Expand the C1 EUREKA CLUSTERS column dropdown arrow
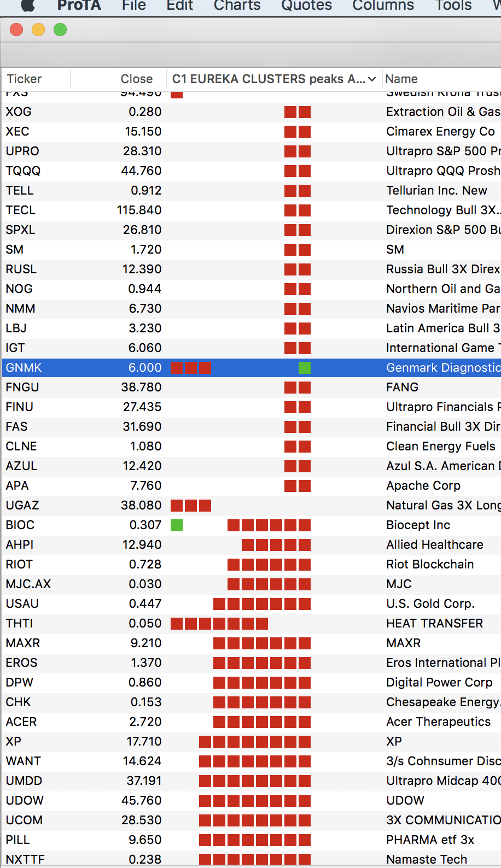Viewport: 501px width, 868px height. point(372,79)
